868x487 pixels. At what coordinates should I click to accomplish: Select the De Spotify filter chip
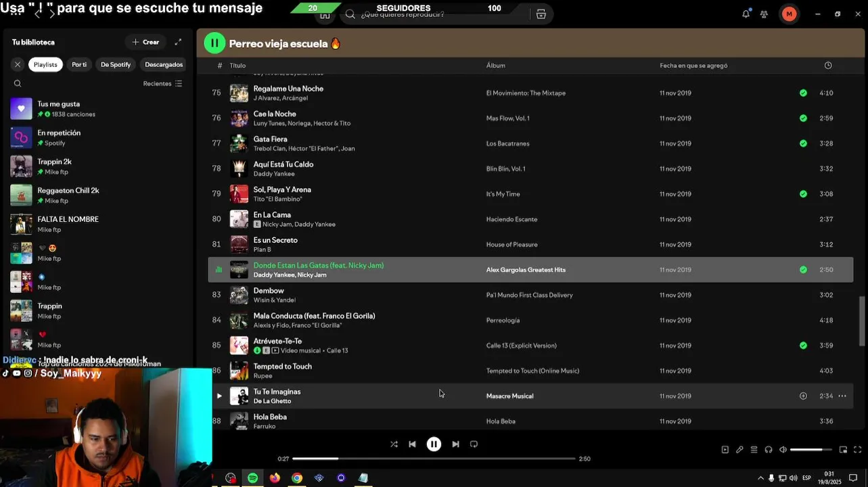tap(116, 64)
